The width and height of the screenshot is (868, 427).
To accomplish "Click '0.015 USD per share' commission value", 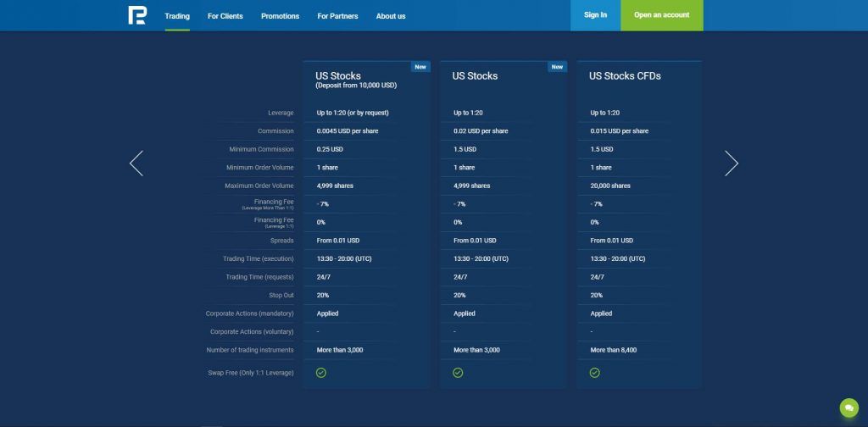I will (x=620, y=131).
